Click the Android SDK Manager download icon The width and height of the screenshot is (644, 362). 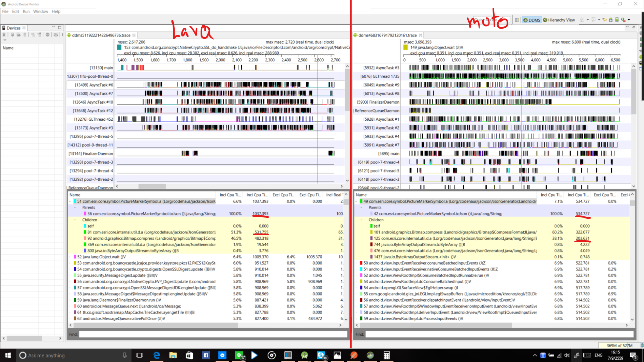pyautogui.click(x=611, y=20)
